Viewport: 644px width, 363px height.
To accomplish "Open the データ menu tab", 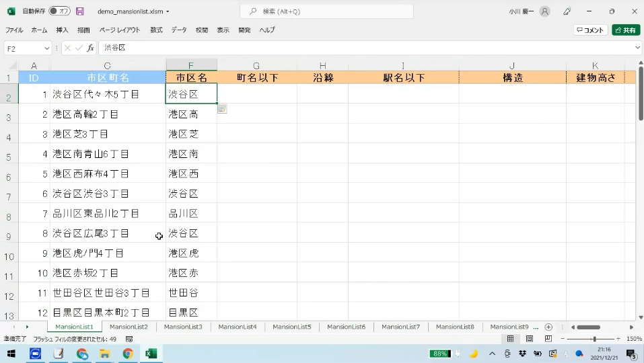I will (179, 30).
